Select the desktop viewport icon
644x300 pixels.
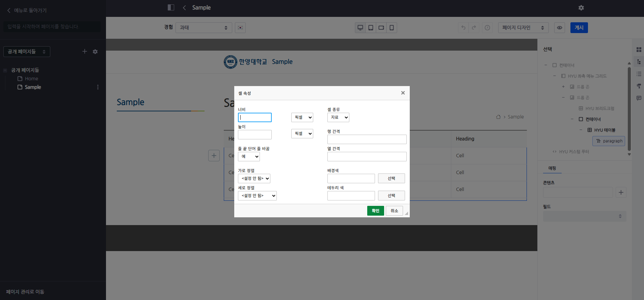pos(360,28)
